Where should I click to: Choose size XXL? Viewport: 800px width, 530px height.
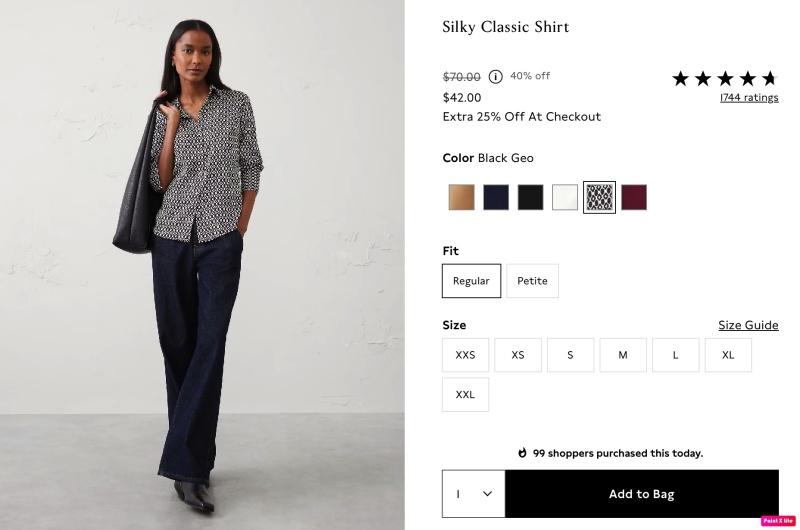tap(465, 395)
